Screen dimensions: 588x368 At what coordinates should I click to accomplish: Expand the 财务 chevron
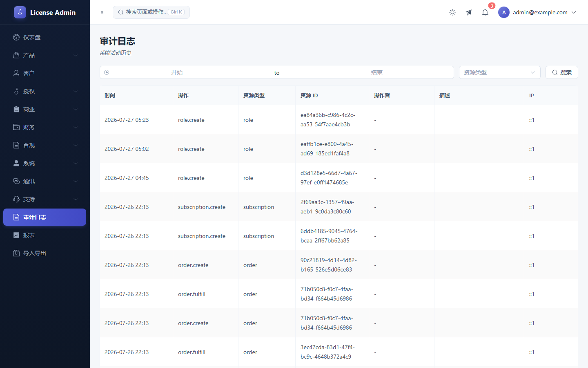tap(76, 127)
